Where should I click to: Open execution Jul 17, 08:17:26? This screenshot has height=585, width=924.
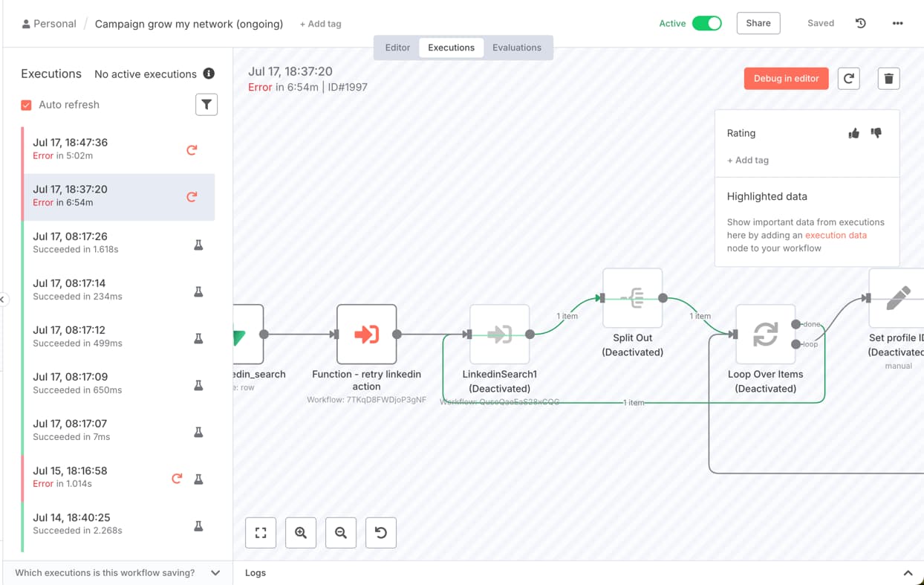coord(119,244)
